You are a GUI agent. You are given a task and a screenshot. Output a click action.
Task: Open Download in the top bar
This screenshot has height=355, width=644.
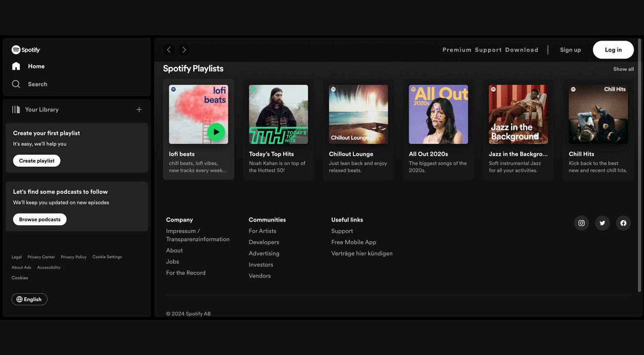point(522,50)
